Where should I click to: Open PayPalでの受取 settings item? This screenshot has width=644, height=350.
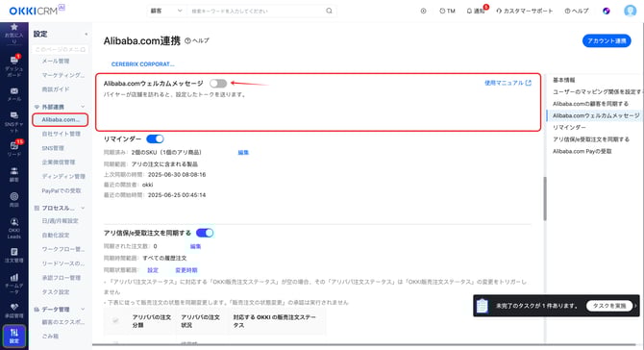[x=62, y=190]
